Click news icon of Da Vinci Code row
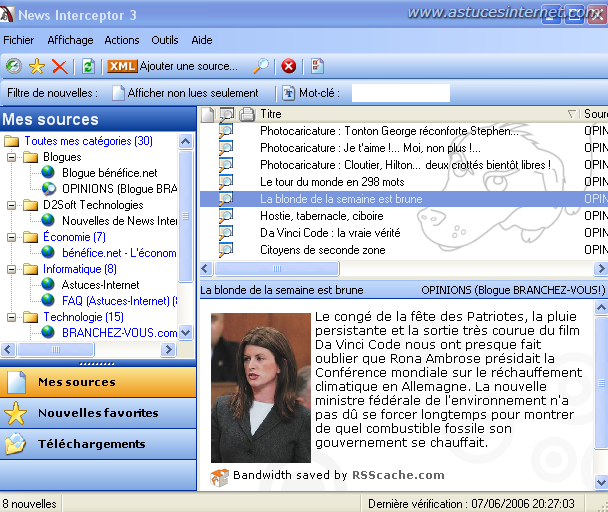Image resolution: width=608 pixels, height=512 pixels. 226,233
